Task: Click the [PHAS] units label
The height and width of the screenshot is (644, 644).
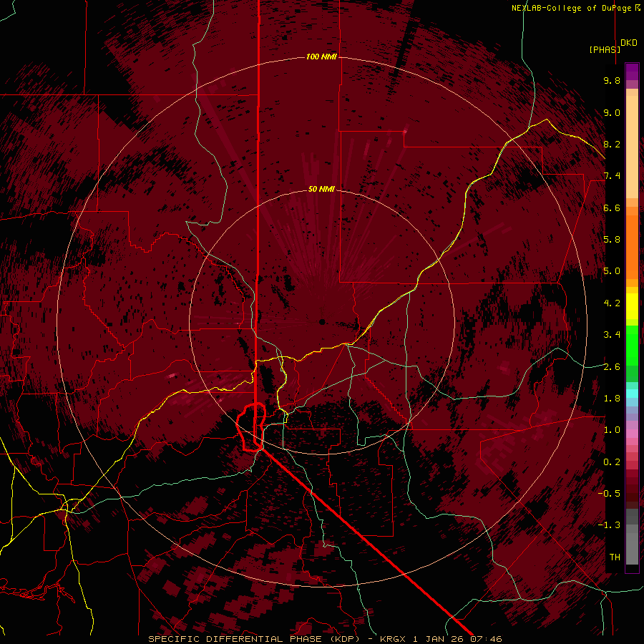Action: tap(605, 49)
